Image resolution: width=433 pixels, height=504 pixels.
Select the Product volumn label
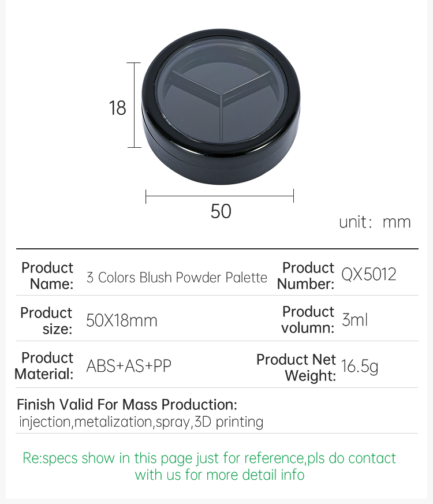[x=308, y=320]
